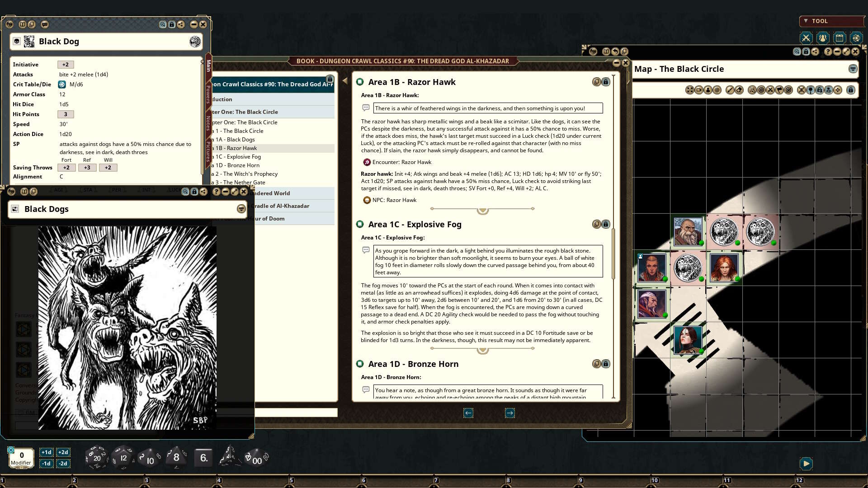868x488 pixels.
Task: Click the map targeting bullseye icon
Action: (x=761, y=90)
